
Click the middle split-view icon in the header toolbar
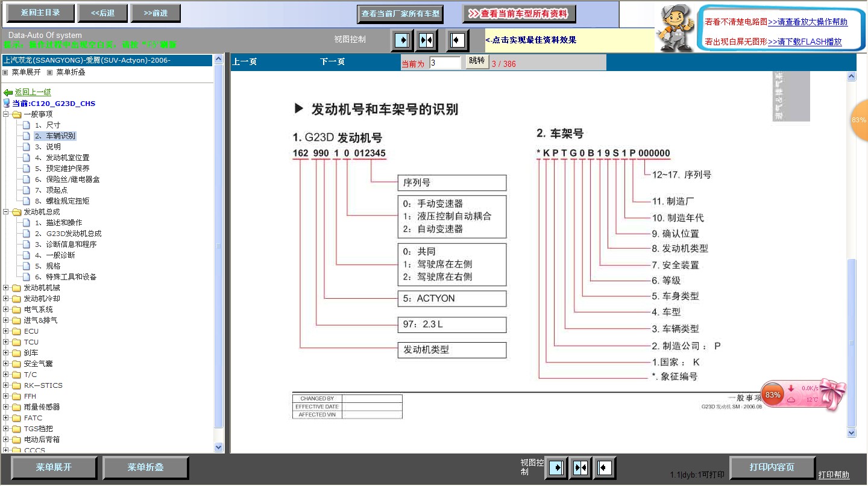point(427,40)
